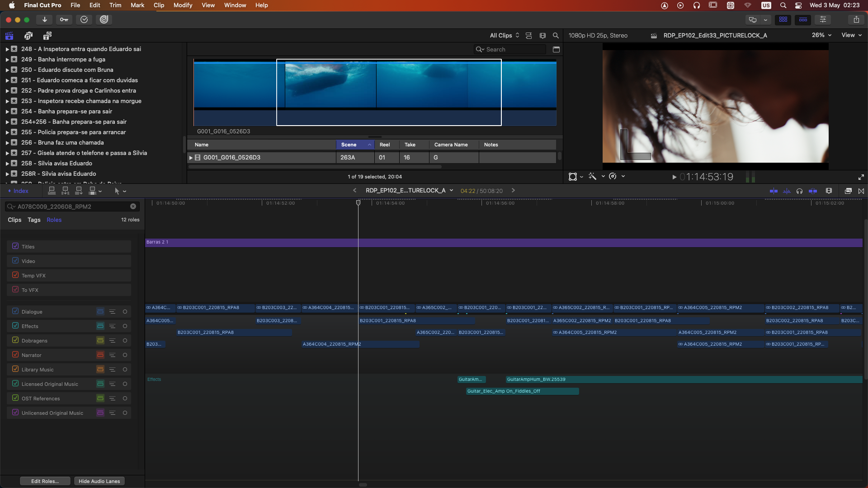Show Photos and Audio sidebar
868x488 pixels.
[28, 36]
